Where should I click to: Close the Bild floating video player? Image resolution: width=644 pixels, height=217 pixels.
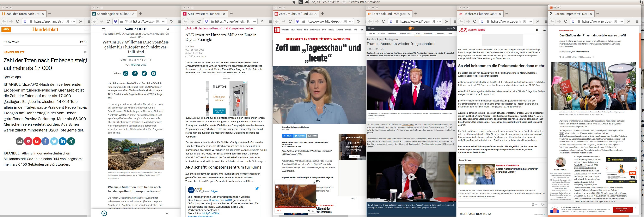tap(314, 182)
